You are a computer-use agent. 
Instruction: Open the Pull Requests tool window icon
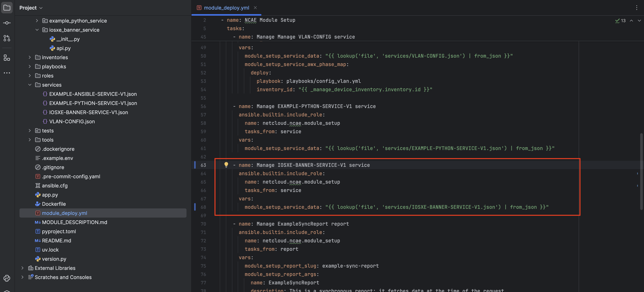coord(7,38)
